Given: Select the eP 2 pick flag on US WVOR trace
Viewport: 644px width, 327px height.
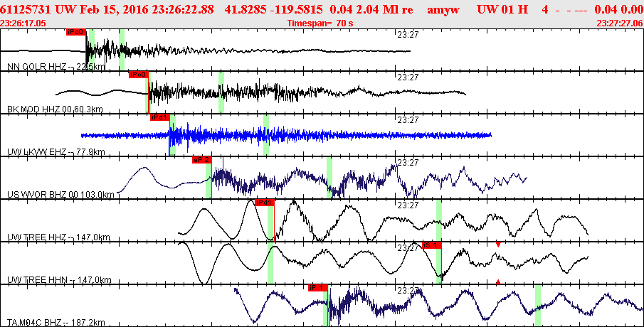Looking at the screenshot, I should (201, 160).
